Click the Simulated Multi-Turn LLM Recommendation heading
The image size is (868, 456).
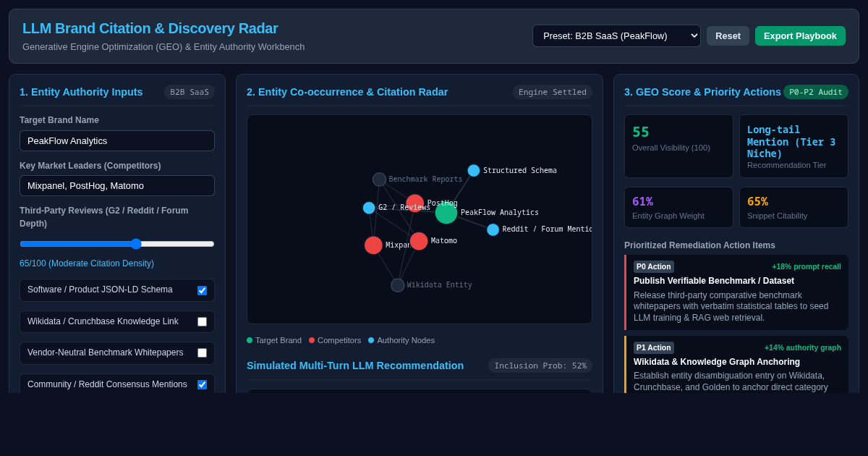point(355,366)
